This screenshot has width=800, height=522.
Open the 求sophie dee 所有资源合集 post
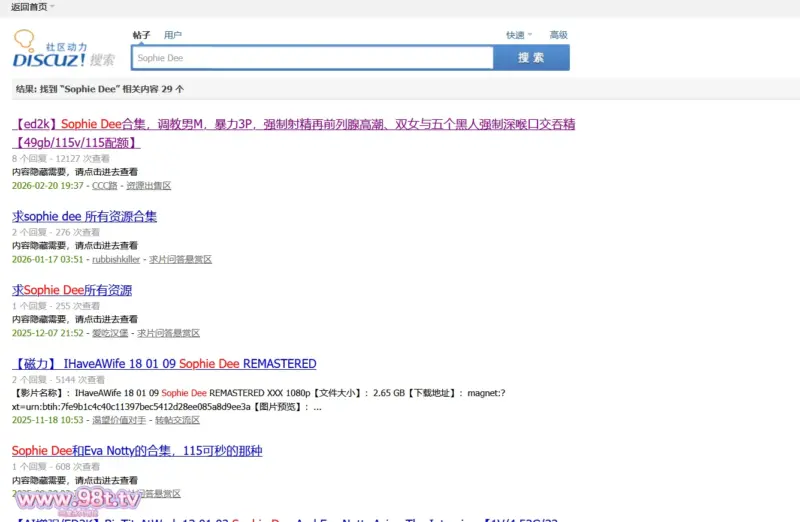pos(84,216)
